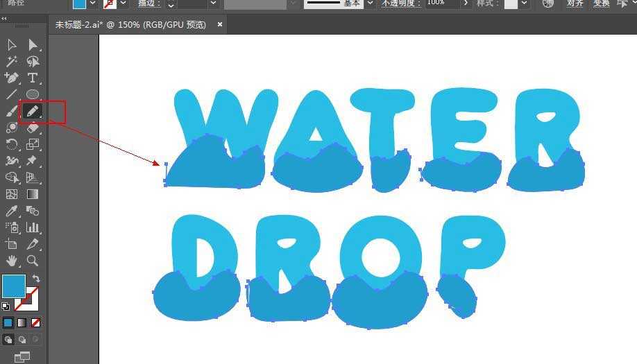Select the Direct Selection tool
Viewport: 637px width, 364px height.
click(32, 45)
